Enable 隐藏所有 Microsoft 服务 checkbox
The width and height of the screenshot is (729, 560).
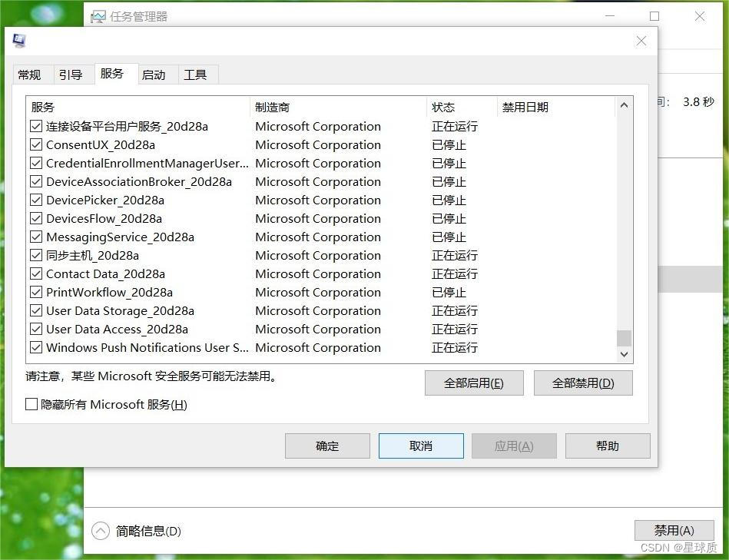[31, 404]
